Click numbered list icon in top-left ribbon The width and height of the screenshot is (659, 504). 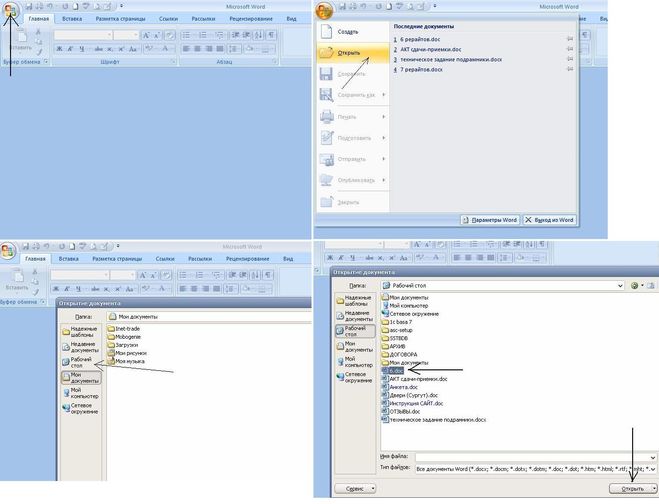[204, 35]
